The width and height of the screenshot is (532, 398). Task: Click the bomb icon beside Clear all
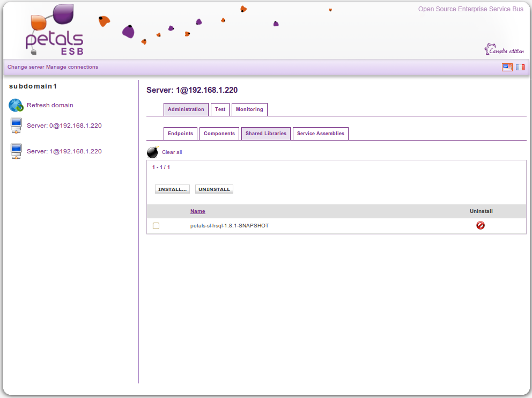point(153,152)
